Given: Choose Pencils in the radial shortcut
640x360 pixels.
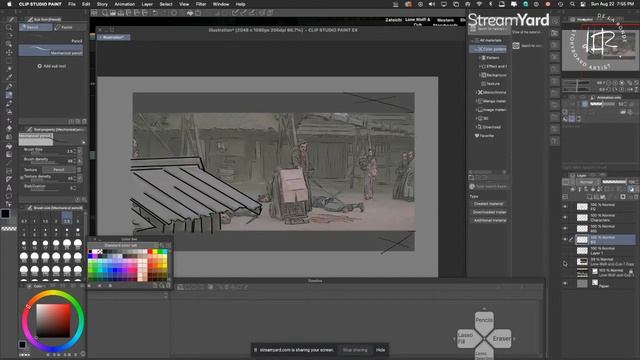Looking at the screenshot, I should pos(484,320).
